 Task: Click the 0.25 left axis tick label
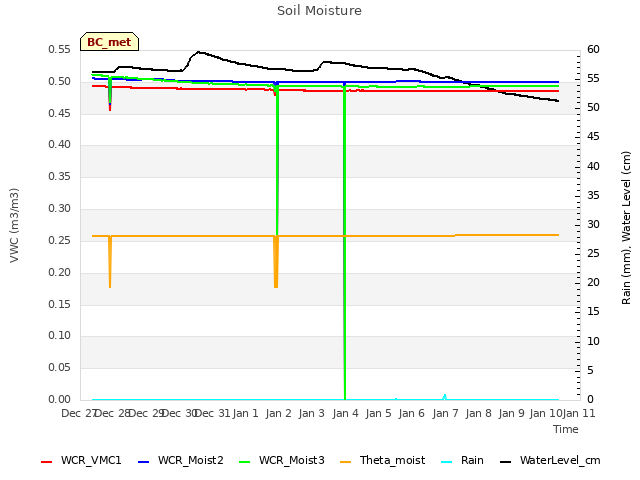(x=60, y=240)
